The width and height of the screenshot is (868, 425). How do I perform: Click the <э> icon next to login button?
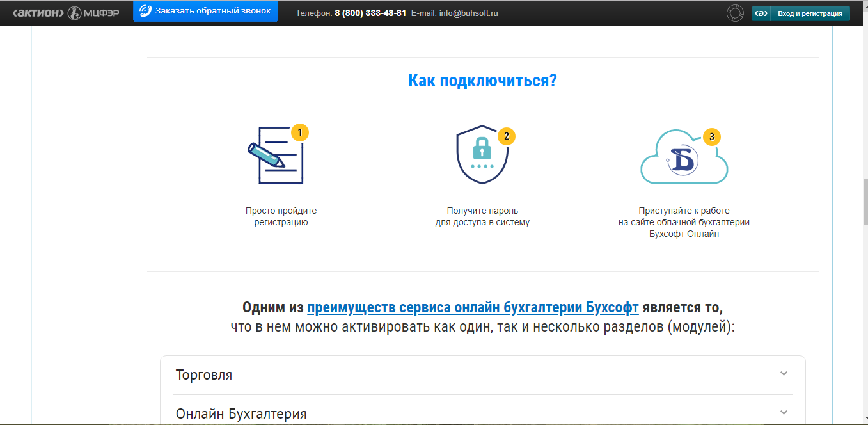coord(761,12)
